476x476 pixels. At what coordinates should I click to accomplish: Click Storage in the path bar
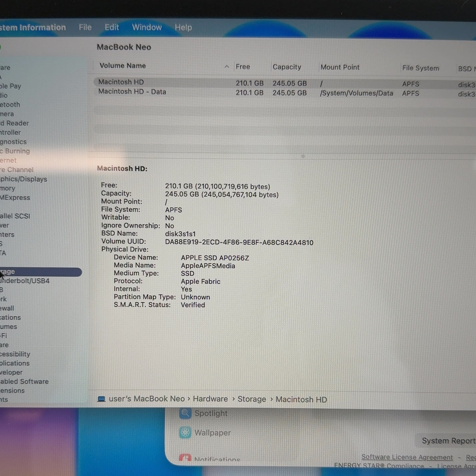(x=251, y=399)
